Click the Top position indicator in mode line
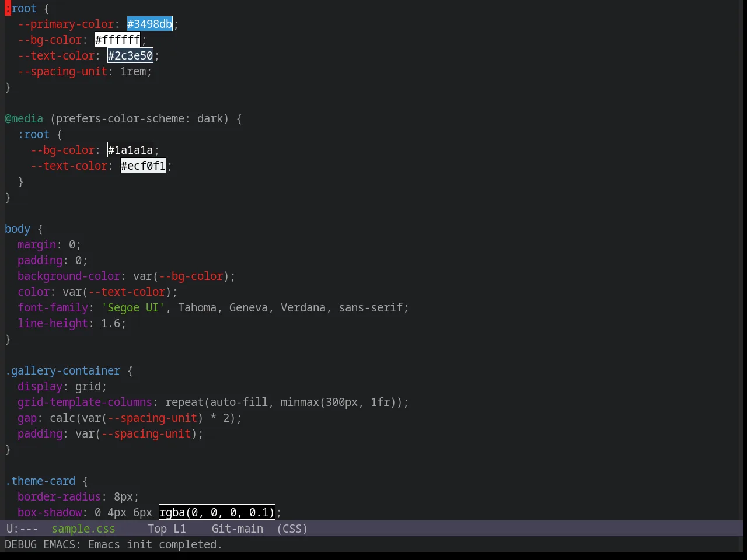 157,528
